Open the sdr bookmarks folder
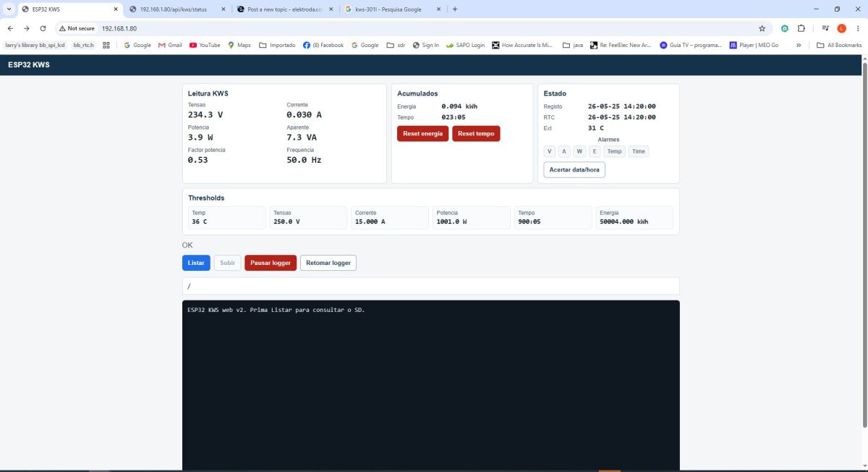This screenshot has height=472, width=868. pyautogui.click(x=396, y=45)
